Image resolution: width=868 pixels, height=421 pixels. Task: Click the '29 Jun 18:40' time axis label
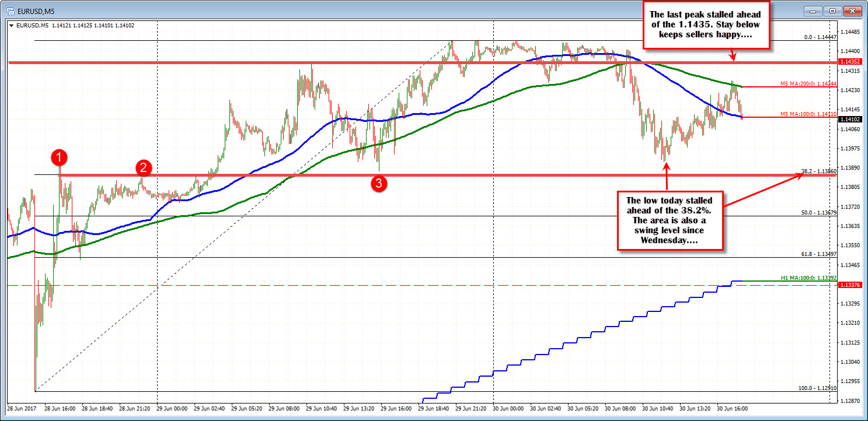[x=433, y=409]
